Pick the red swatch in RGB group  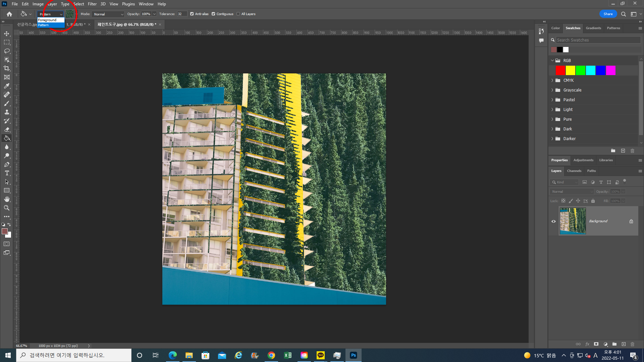tap(560, 70)
